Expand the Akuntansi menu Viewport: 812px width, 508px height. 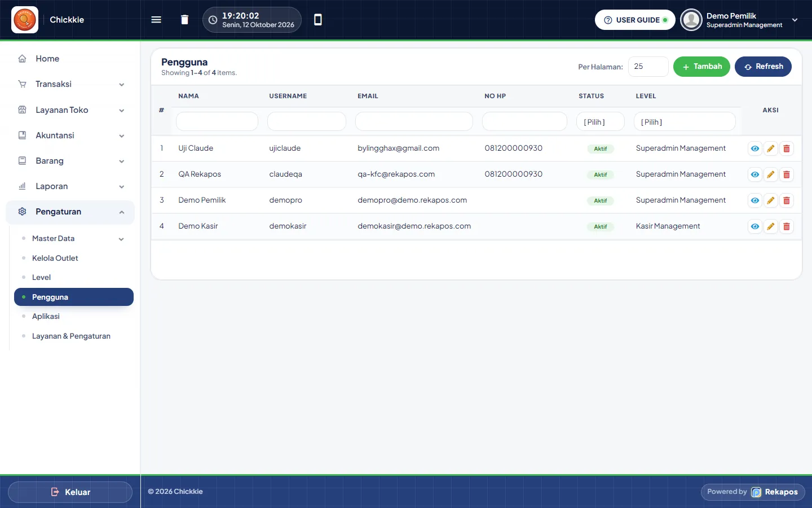tap(70, 135)
